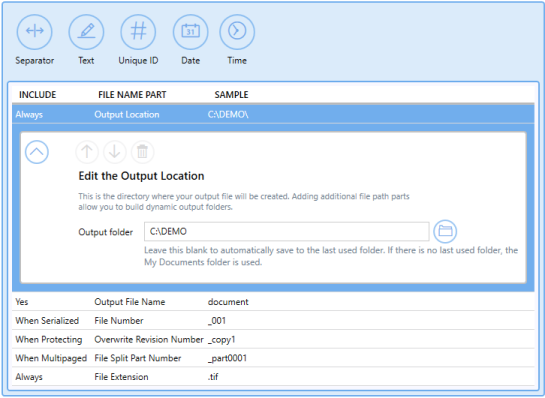Collapse the Output Location editor panel
The width and height of the screenshot is (545, 398).
36,152
